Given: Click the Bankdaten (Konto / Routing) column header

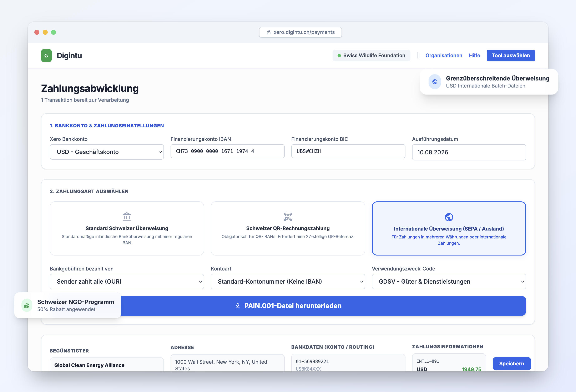Looking at the screenshot, I should [x=333, y=347].
